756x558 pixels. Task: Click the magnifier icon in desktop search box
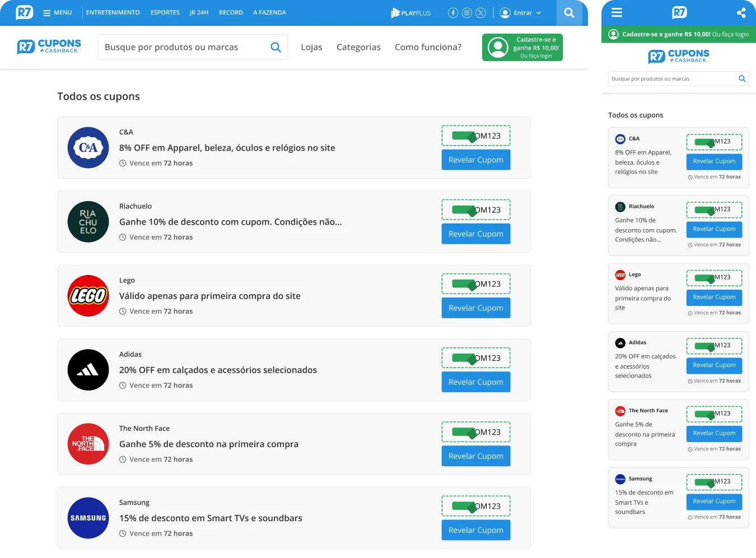pos(276,47)
